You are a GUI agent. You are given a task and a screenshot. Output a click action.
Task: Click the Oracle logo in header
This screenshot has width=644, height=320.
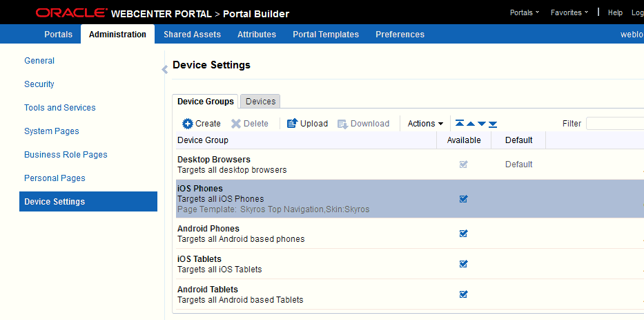click(x=72, y=12)
